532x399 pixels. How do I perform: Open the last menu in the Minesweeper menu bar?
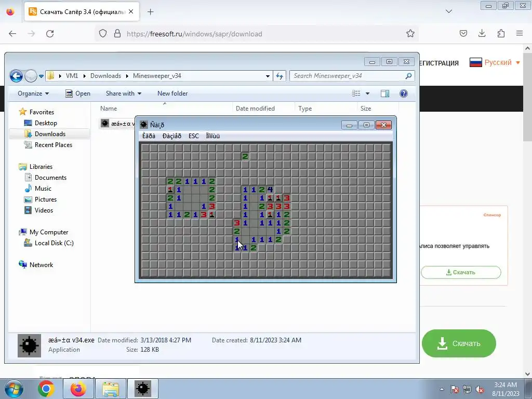pyautogui.click(x=212, y=136)
